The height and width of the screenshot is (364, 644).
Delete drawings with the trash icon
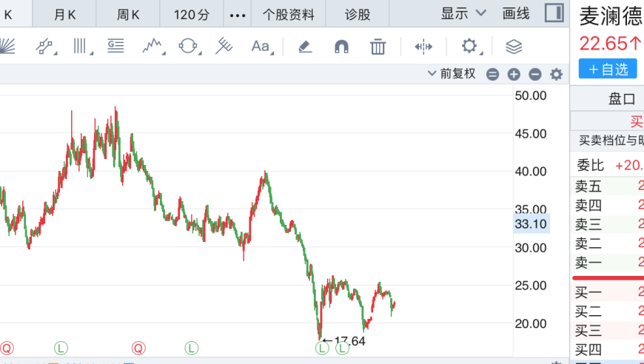coord(378,47)
